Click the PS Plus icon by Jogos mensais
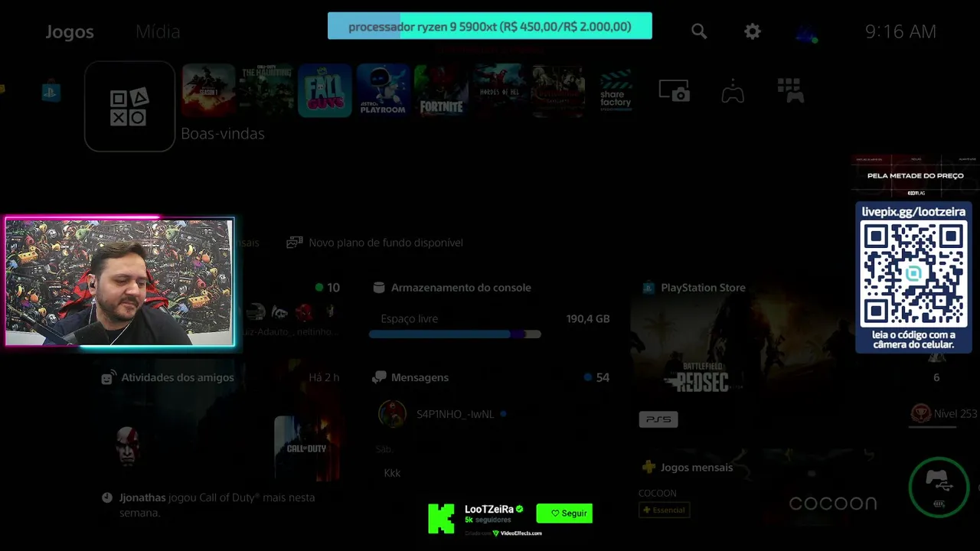 (x=648, y=467)
